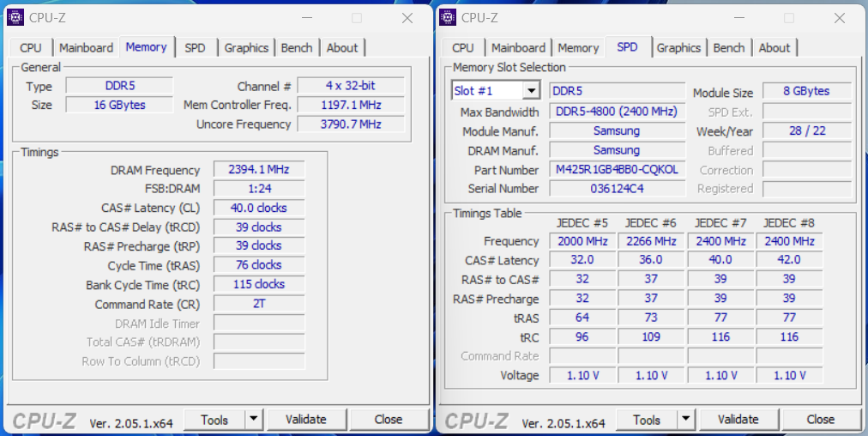Click CAS# Latency 40.0 clocks value
This screenshot has height=436, width=868.
coord(259,208)
